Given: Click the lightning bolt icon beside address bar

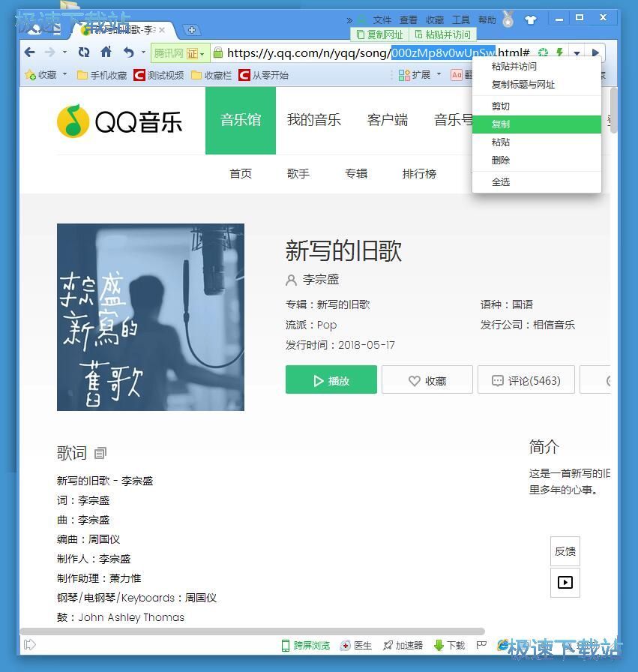Looking at the screenshot, I should coord(559,52).
